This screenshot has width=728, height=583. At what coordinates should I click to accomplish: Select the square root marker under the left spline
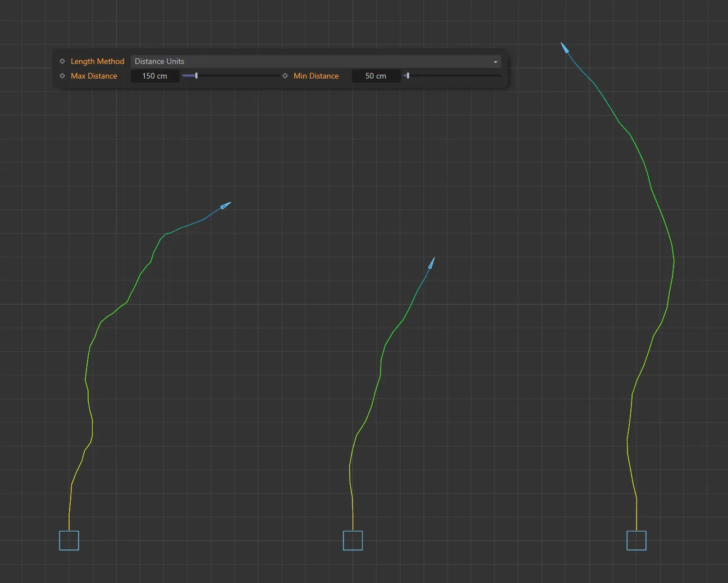coord(69,540)
